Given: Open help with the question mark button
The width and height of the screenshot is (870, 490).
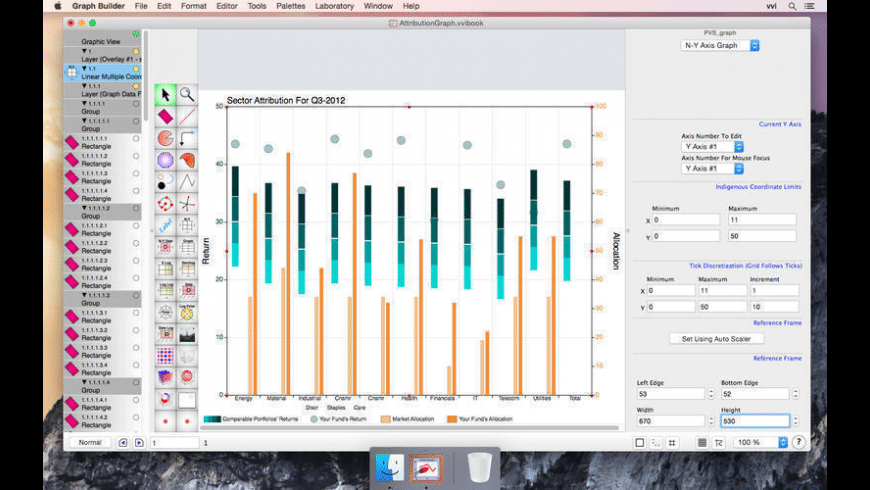Looking at the screenshot, I should 798,442.
